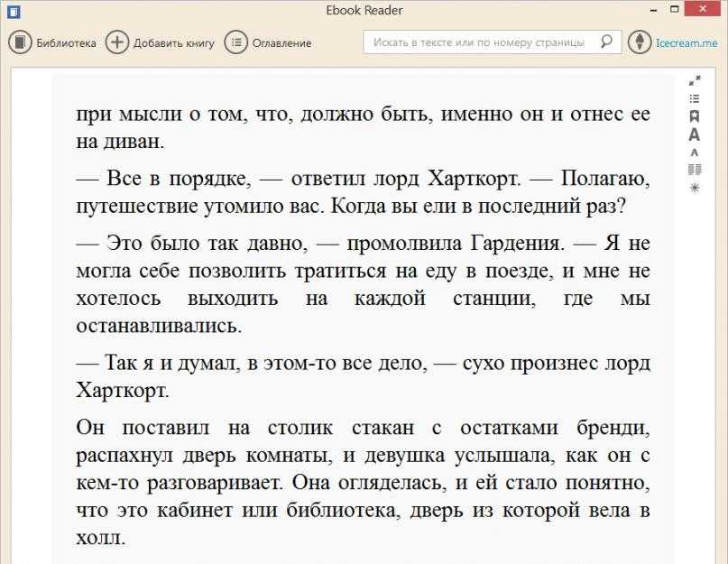Click the magnifying glass search icon
The width and height of the screenshot is (728, 564).
(606, 42)
